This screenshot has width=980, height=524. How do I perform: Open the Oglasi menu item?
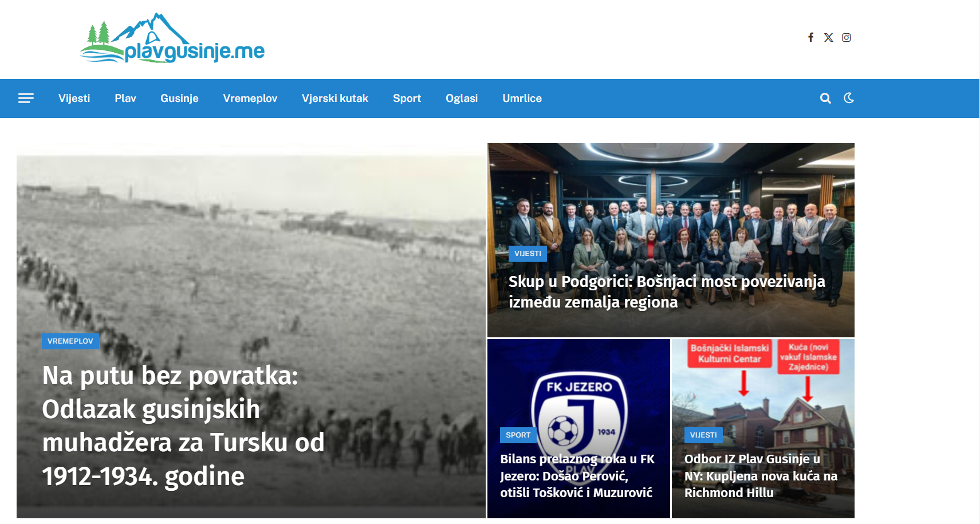point(462,99)
